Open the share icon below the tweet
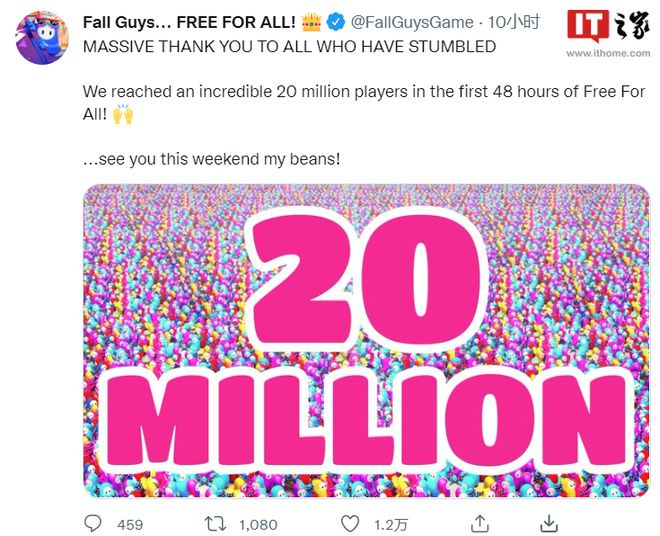 tap(479, 523)
